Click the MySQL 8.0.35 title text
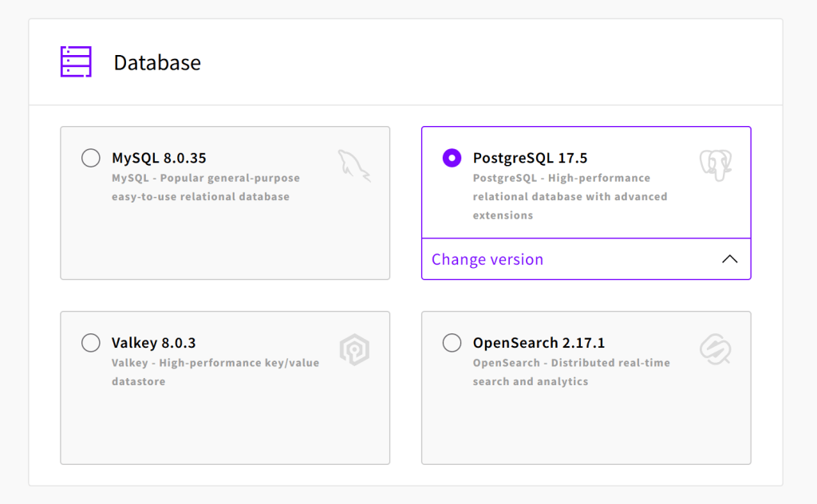 (159, 158)
